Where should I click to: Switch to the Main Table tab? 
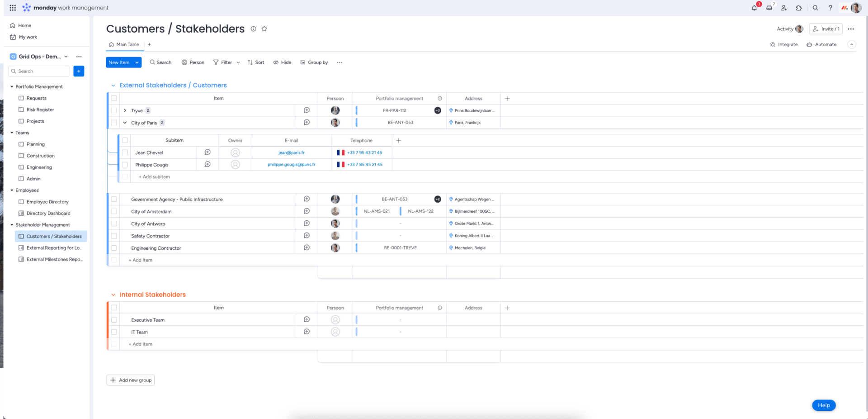click(x=124, y=44)
